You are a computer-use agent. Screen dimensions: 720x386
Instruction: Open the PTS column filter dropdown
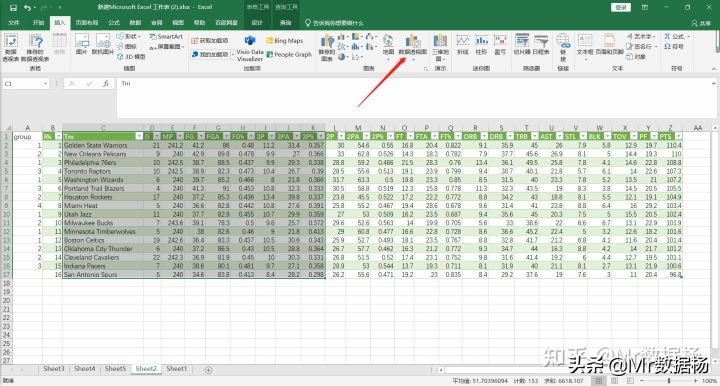(679, 136)
